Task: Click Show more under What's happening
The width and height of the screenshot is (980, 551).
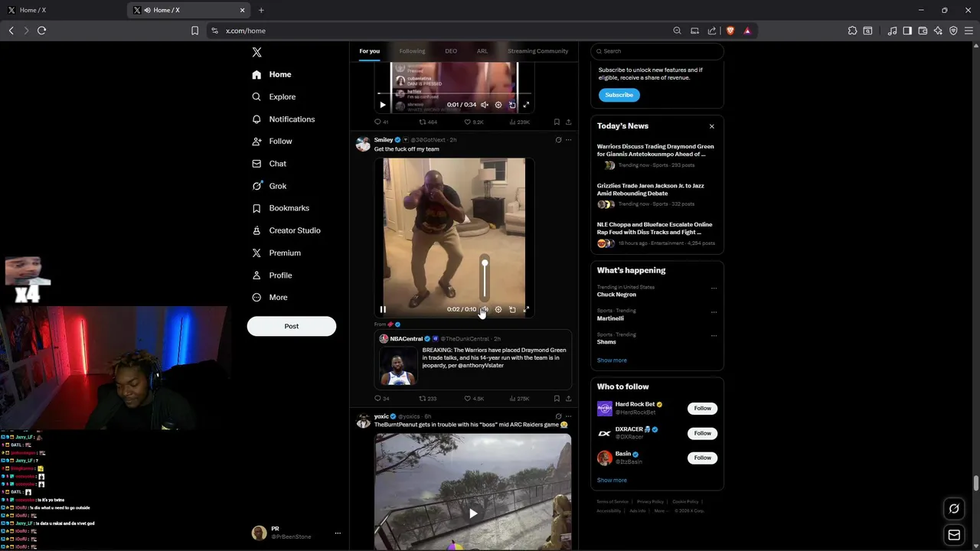Action: [x=612, y=360]
